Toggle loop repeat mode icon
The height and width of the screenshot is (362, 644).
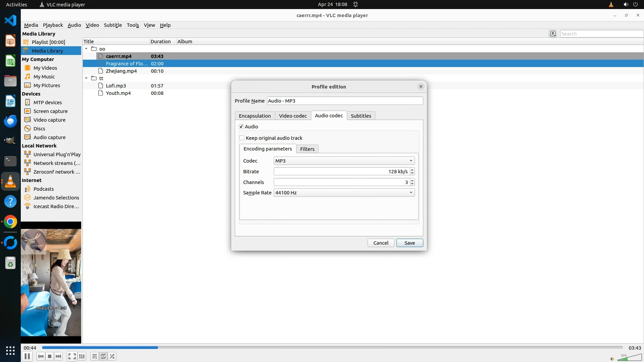(103, 356)
